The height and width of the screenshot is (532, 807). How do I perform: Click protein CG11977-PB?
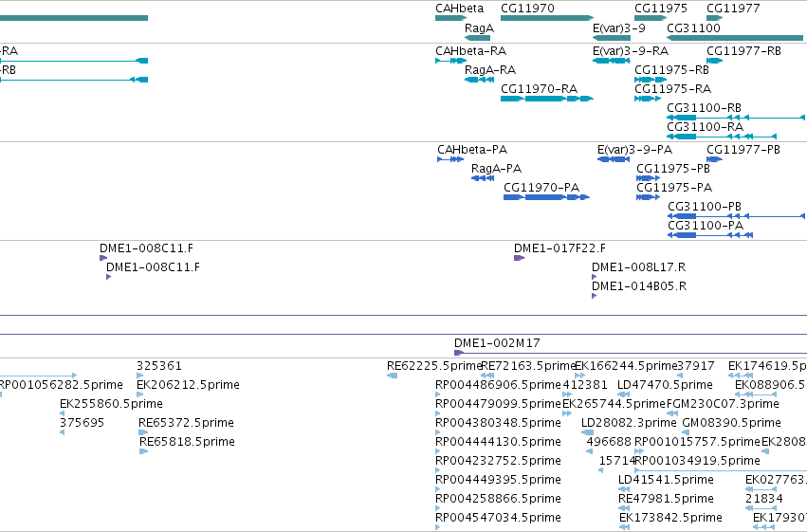tap(714, 159)
